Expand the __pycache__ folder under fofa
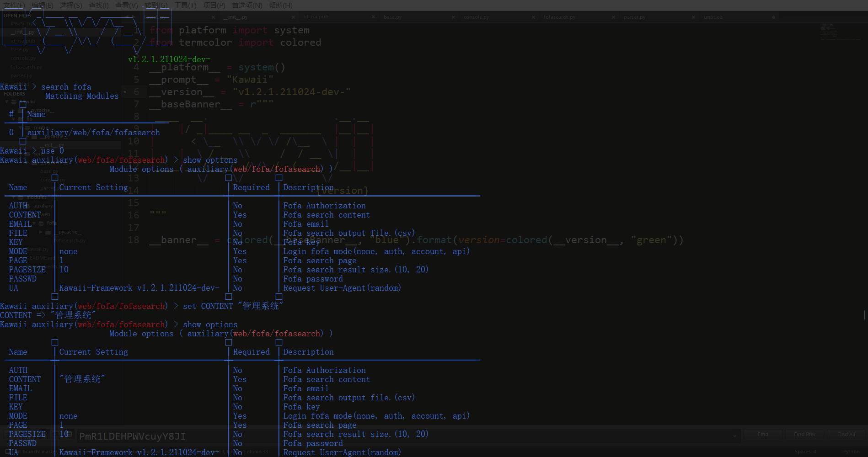868x457 pixels. 41,232
